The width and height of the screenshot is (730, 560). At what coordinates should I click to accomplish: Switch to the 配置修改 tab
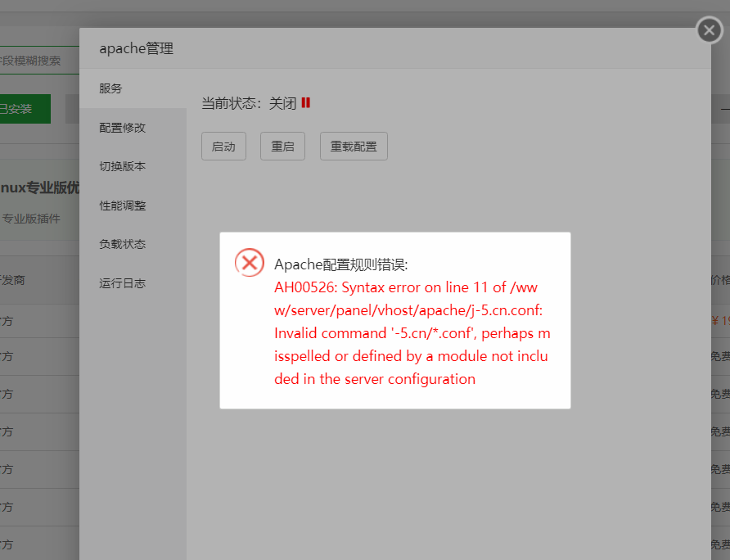133,128
